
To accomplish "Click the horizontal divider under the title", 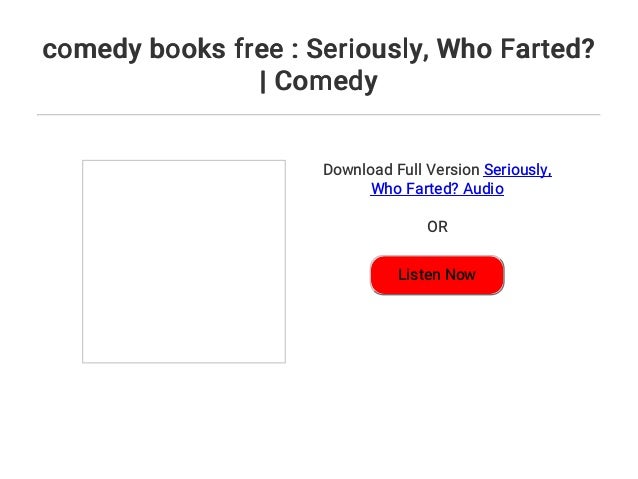I will (319, 115).
